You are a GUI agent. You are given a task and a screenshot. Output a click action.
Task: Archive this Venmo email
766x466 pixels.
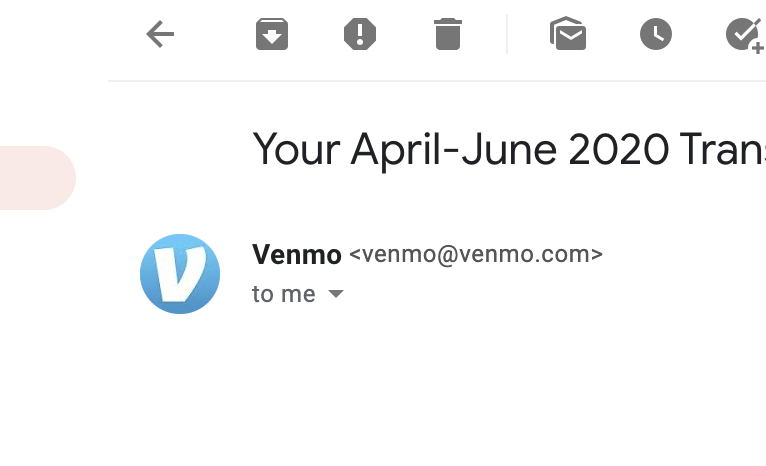click(x=272, y=34)
